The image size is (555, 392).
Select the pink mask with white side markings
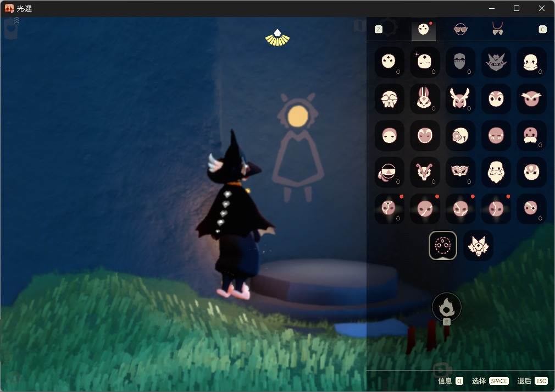pyautogui.click(x=425, y=135)
